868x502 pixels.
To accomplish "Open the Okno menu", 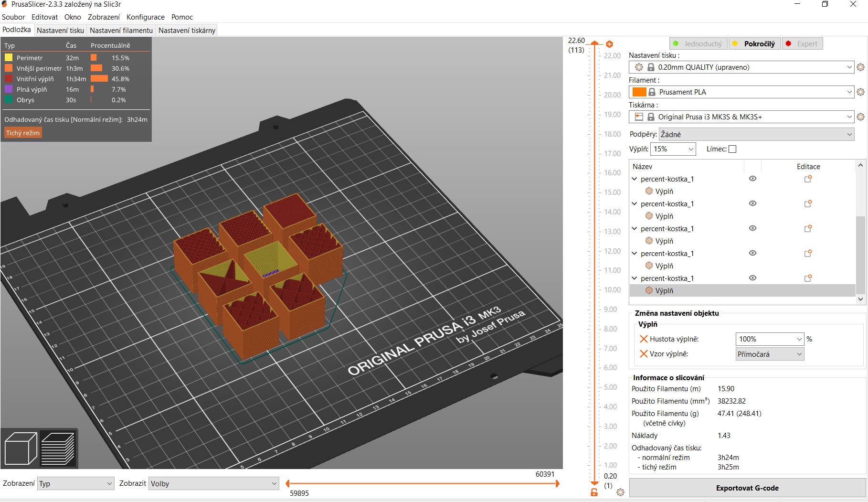I will tap(73, 17).
